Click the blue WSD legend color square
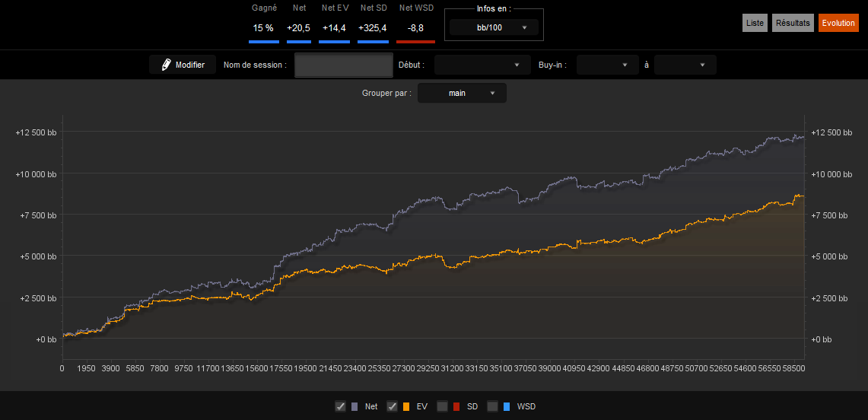The height and width of the screenshot is (420, 868). 507,407
